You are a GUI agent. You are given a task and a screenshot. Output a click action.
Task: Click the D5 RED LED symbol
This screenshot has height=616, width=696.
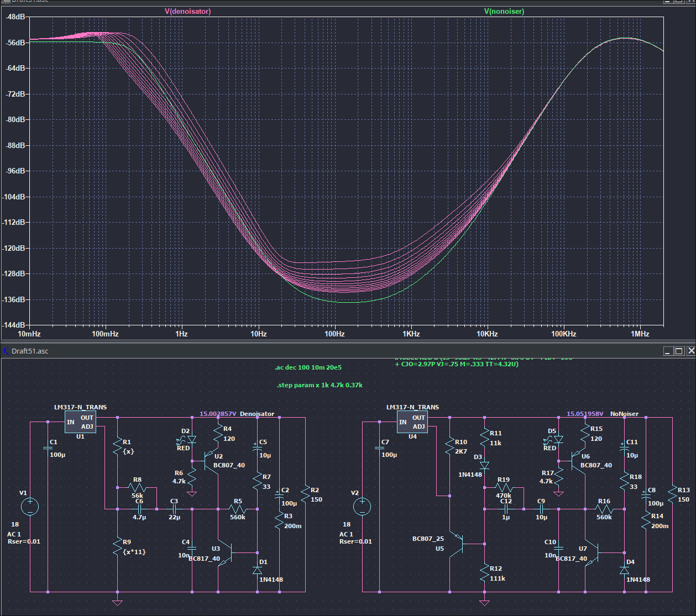point(558,440)
